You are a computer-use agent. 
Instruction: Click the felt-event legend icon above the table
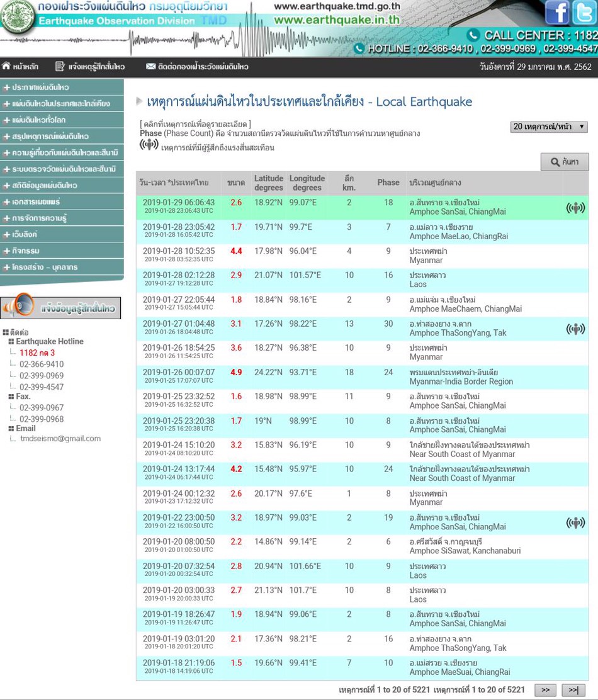[149, 145]
